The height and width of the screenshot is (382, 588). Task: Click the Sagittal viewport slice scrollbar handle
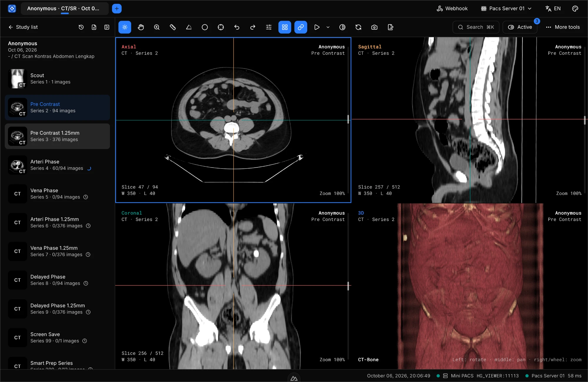(x=585, y=120)
